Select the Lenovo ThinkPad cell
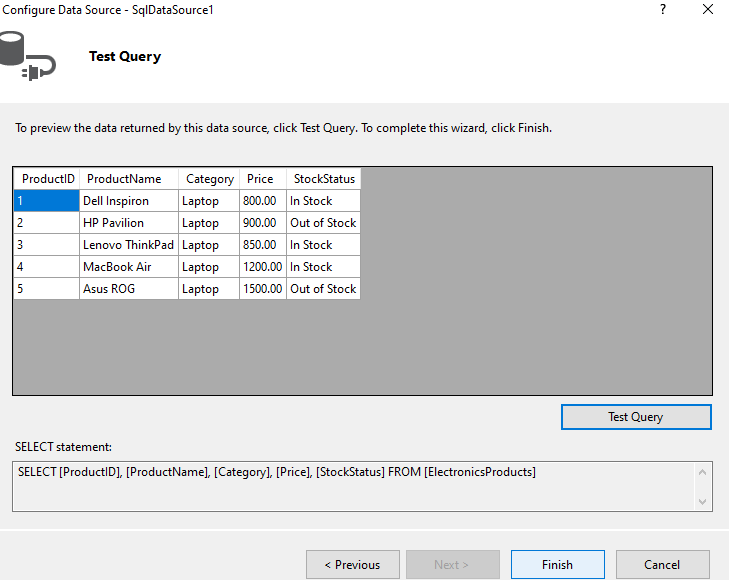 (129, 244)
